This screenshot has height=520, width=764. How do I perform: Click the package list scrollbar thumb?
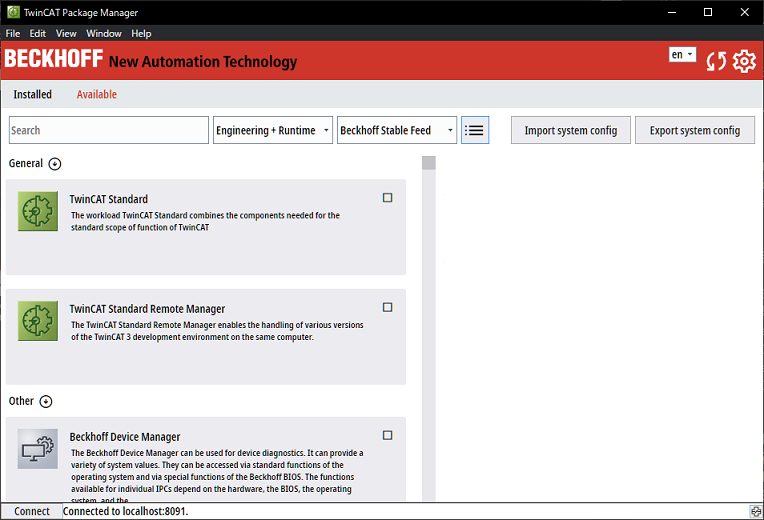pos(429,163)
